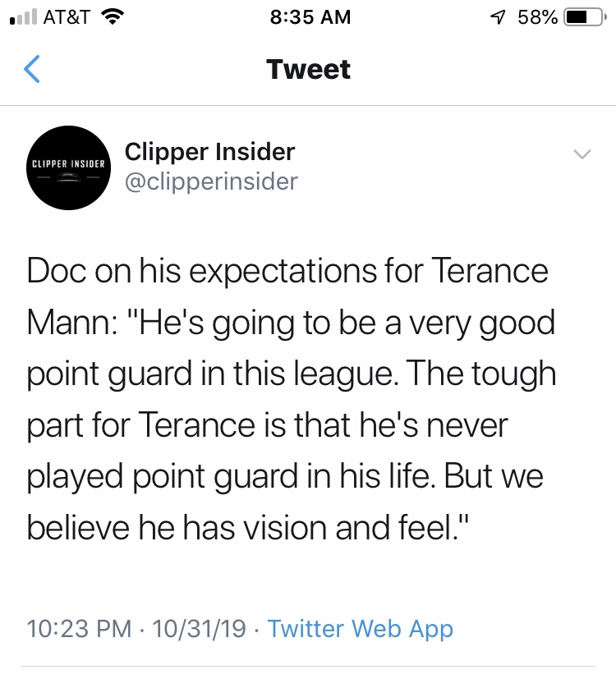Tap the AT&T carrier label
Screen dimensions: 616x688
[x=64, y=16]
